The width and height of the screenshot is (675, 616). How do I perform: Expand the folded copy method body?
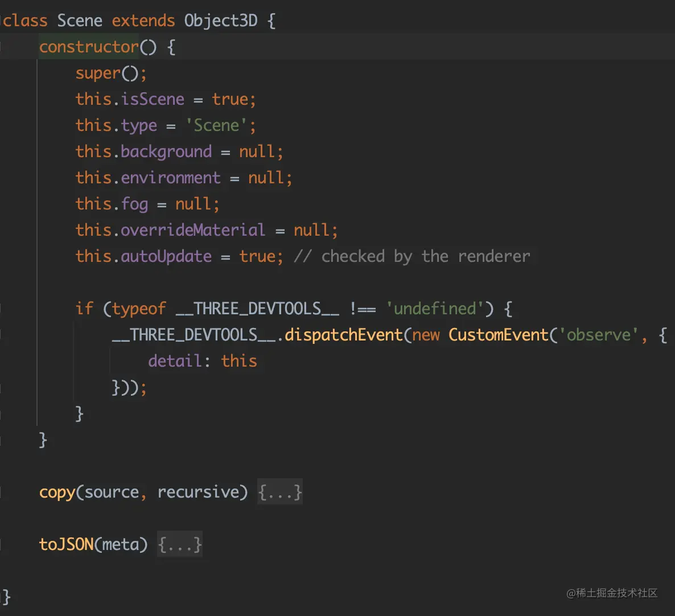tap(280, 491)
